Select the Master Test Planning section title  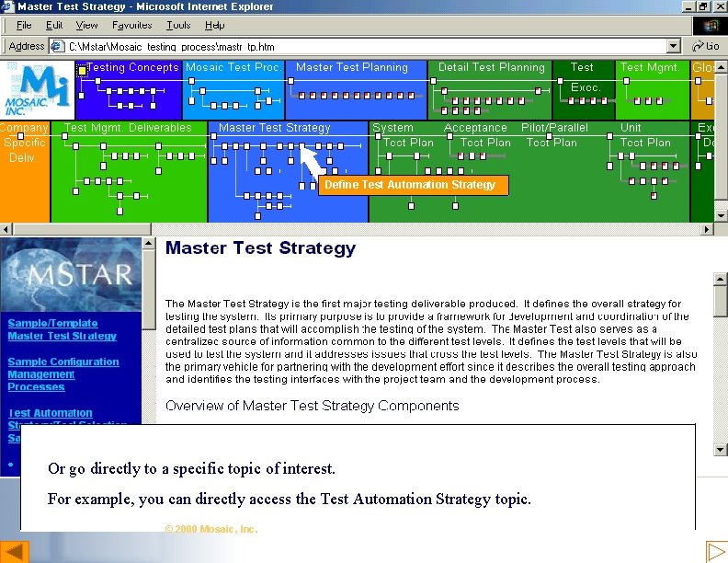(x=352, y=67)
